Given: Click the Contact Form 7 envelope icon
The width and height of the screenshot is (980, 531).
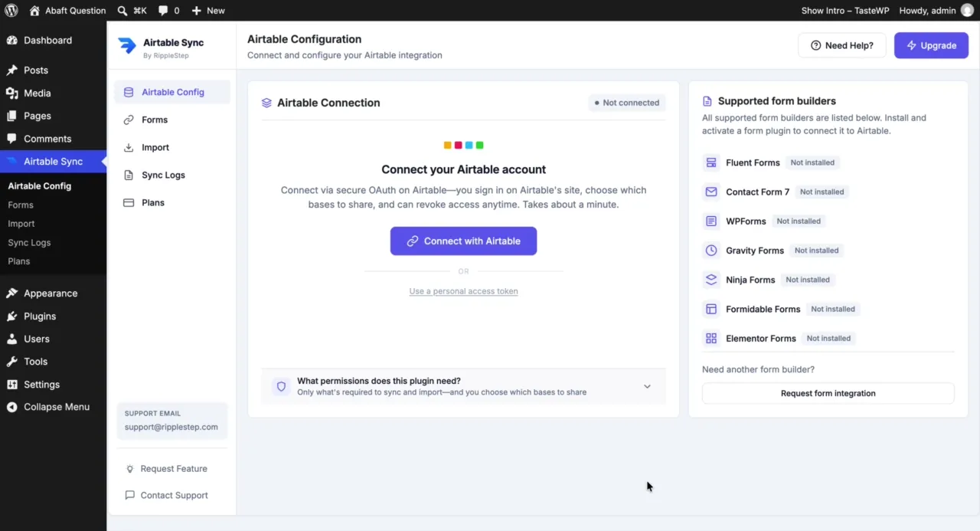Looking at the screenshot, I should click(711, 192).
